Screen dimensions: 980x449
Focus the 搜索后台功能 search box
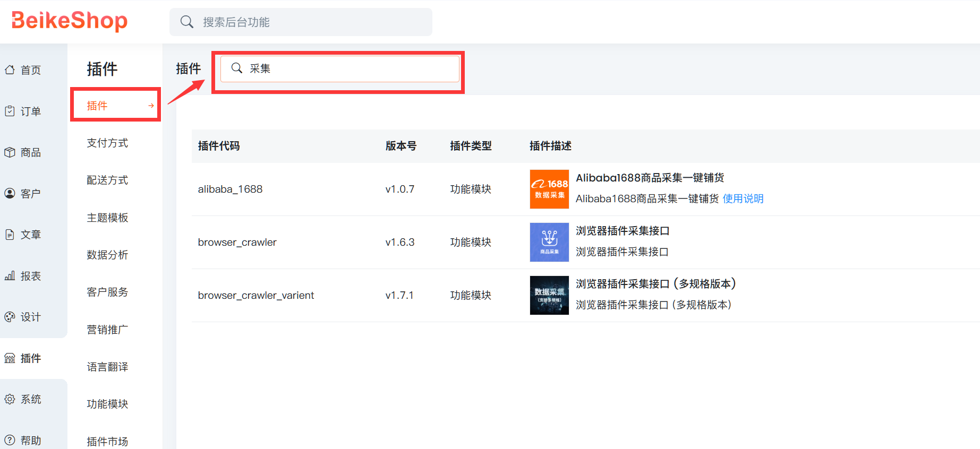308,22
